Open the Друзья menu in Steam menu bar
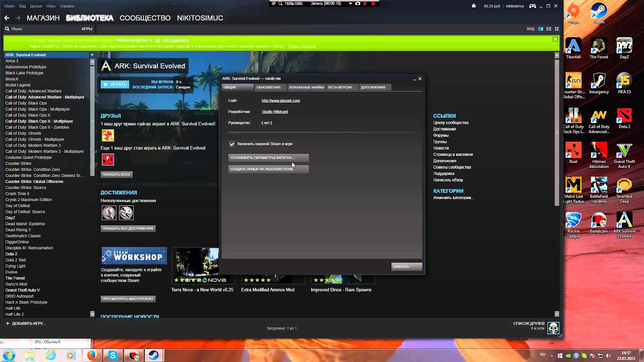 (x=36, y=6)
